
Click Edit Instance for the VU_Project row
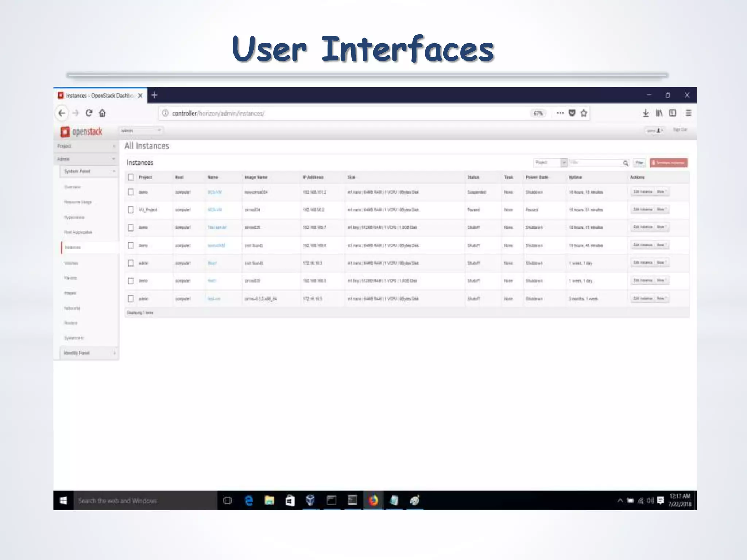coord(643,209)
